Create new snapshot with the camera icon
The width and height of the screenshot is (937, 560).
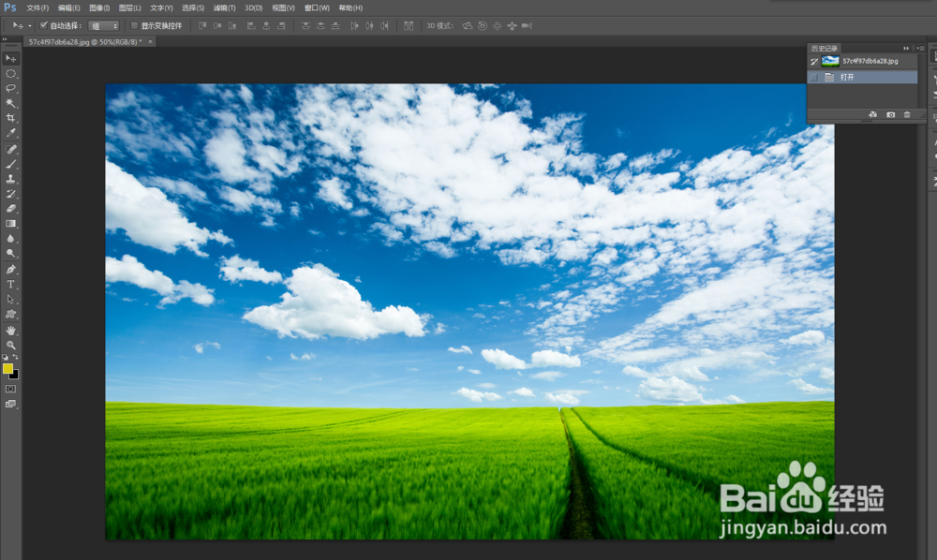[x=891, y=114]
